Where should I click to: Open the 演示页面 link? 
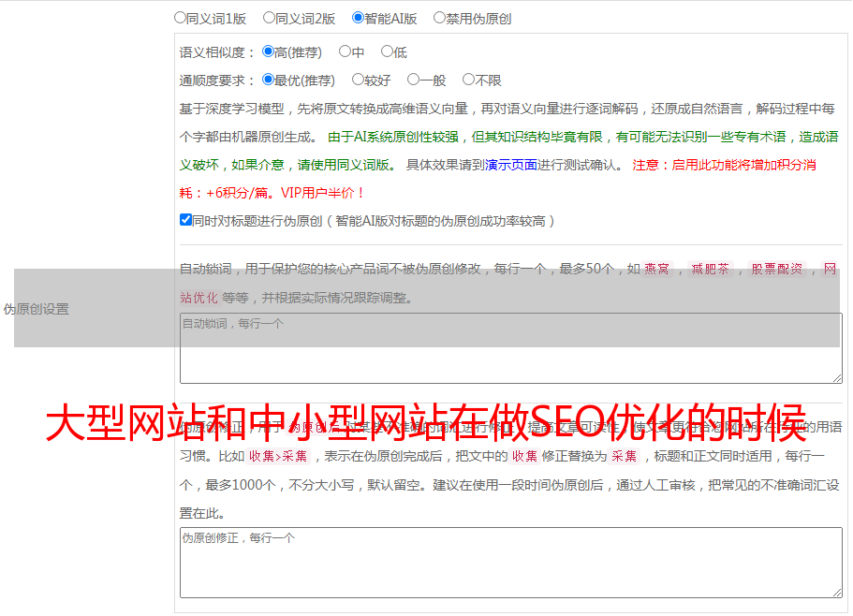(x=511, y=165)
